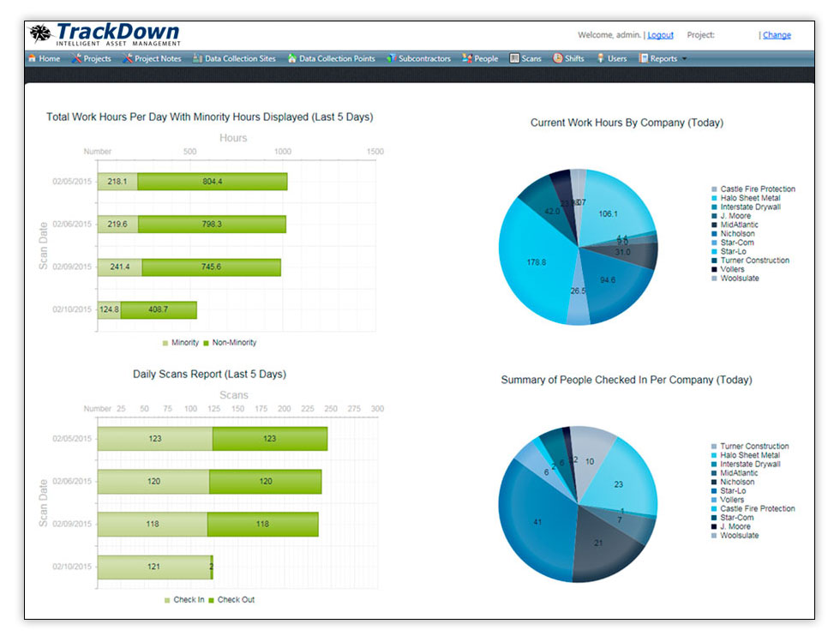This screenshot has height=642, width=840.
Task: Click the 'Welcome, admin.' text
Action: tap(609, 35)
